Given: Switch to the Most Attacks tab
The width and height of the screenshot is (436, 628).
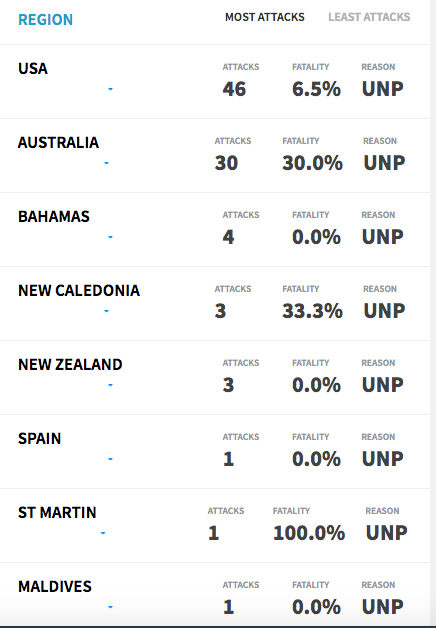Looking at the screenshot, I should (265, 17).
